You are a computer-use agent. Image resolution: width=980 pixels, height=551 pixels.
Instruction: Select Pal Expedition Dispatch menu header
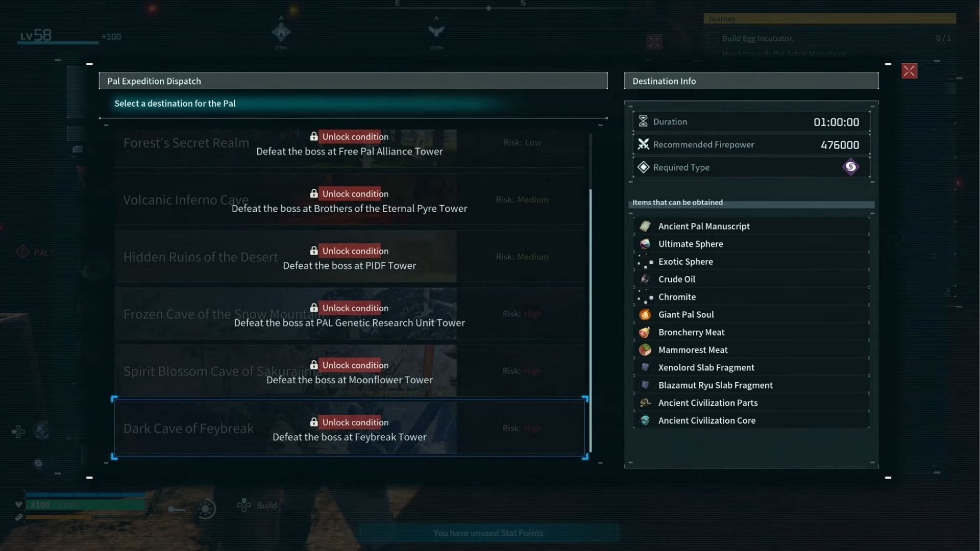[355, 81]
